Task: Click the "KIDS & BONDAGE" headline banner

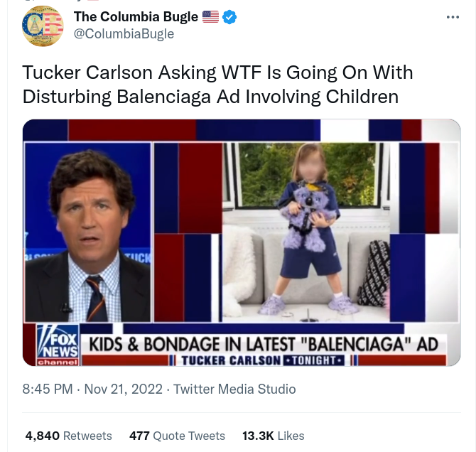Action: click(264, 343)
